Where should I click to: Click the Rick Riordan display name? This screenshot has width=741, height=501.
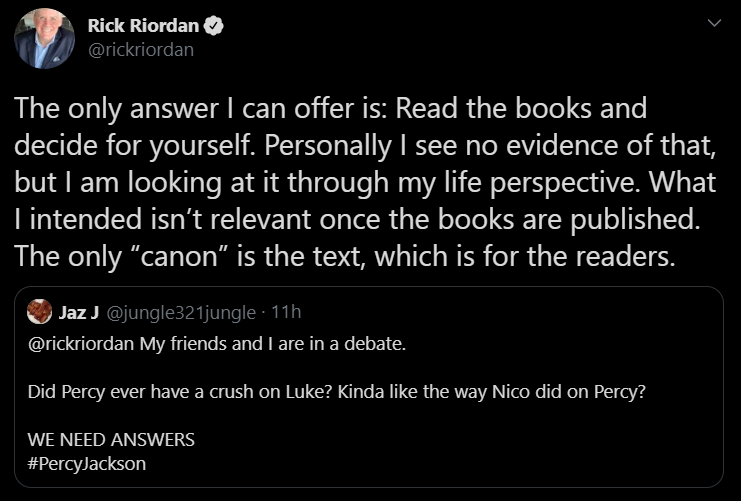coord(144,26)
